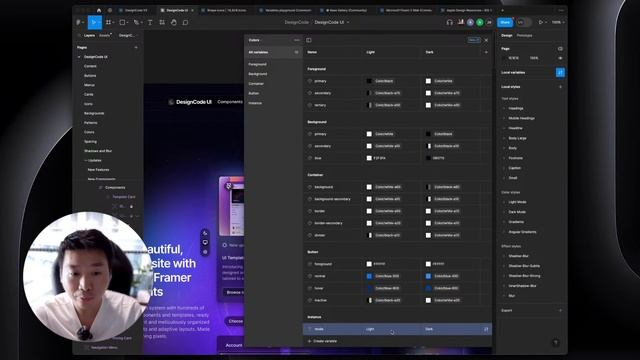Select the Text tool
This screenshot has height=360, width=640.
coord(150,22)
